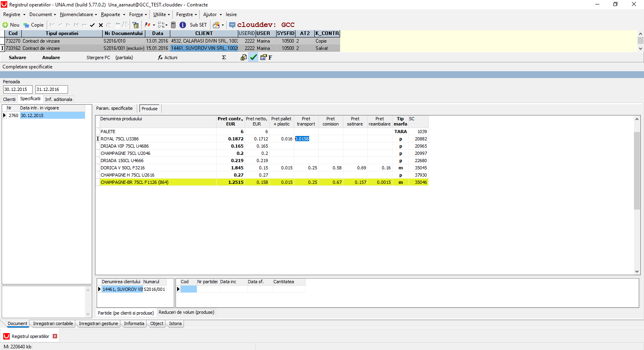Click the Anulare button
Viewport: 644px width, 350px height.
coord(51,58)
